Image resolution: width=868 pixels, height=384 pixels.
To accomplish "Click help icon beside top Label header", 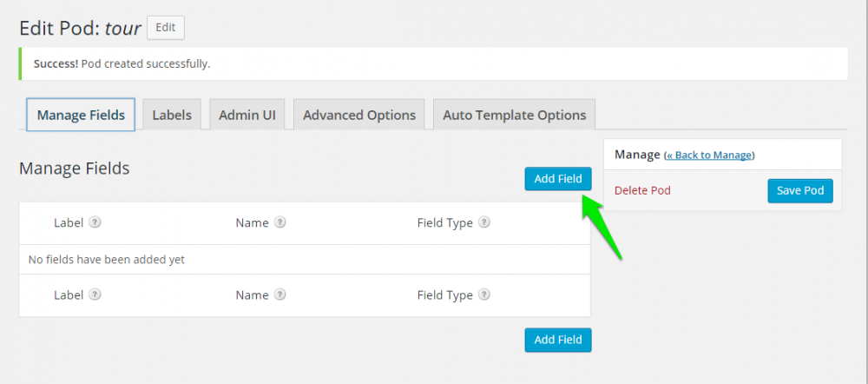I will [95, 222].
